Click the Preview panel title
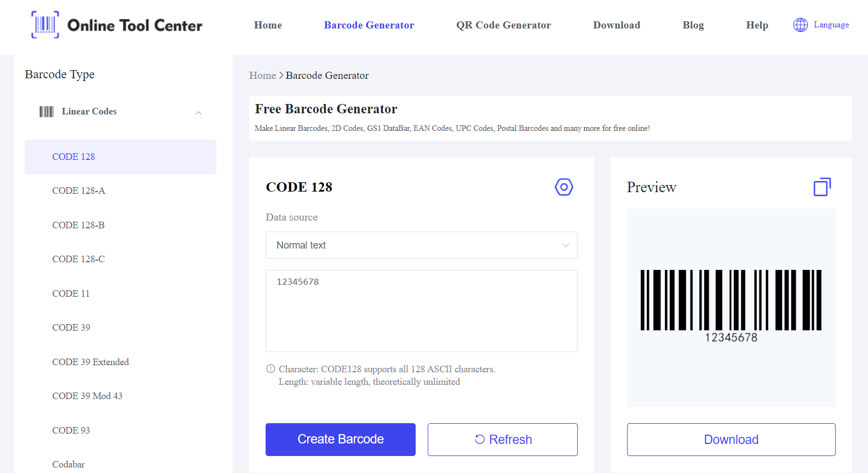Image resolution: width=868 pixels, height=473 pixels. point(651,187)
